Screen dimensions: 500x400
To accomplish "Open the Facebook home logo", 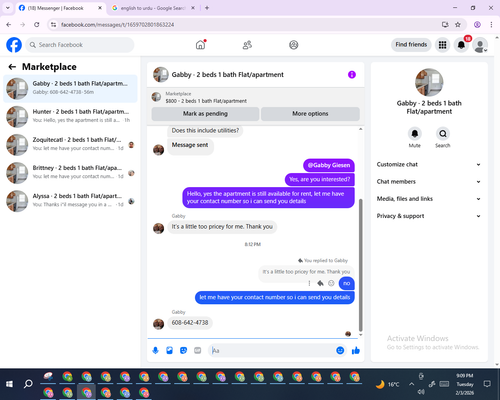I will point(14,45).
